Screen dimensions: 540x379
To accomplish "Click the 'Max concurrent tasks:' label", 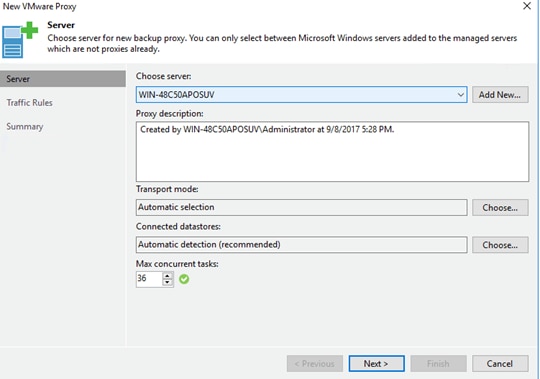I will click(x=177, y=264).
